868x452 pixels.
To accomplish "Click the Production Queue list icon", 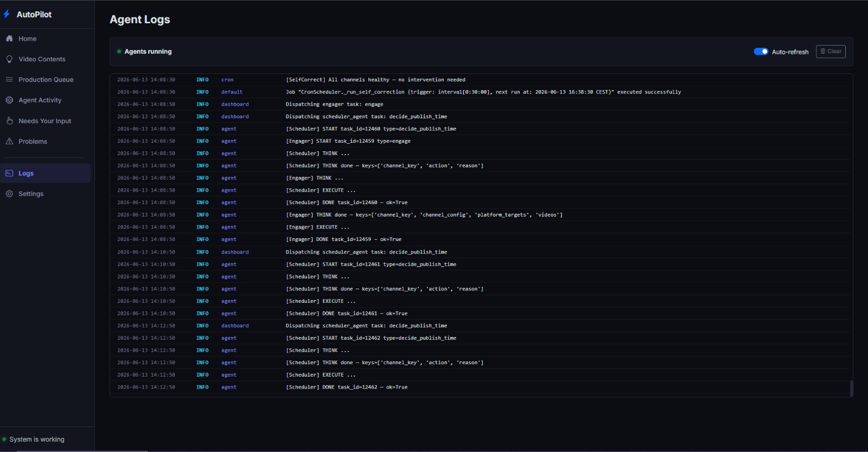I will coord(9,80).
